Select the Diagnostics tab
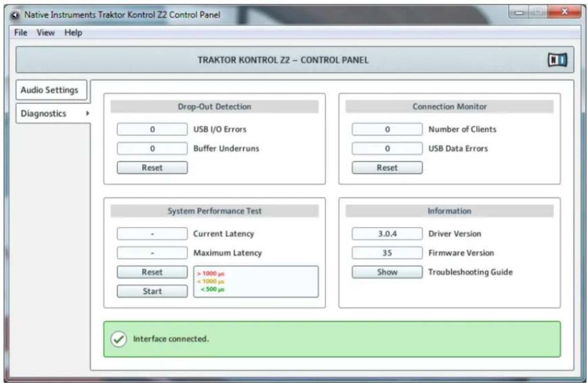The width and height of the screenshot is (588, 383). coord(53,114)
